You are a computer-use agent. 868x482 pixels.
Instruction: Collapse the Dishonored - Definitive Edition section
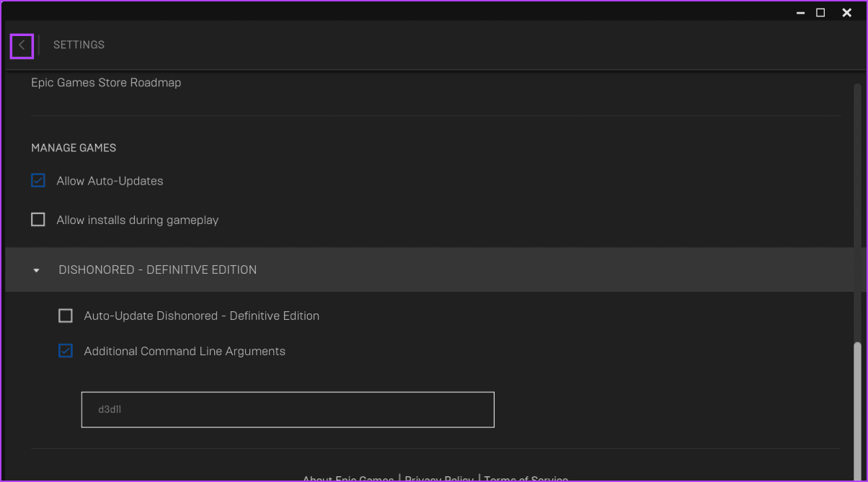point(37,270)
